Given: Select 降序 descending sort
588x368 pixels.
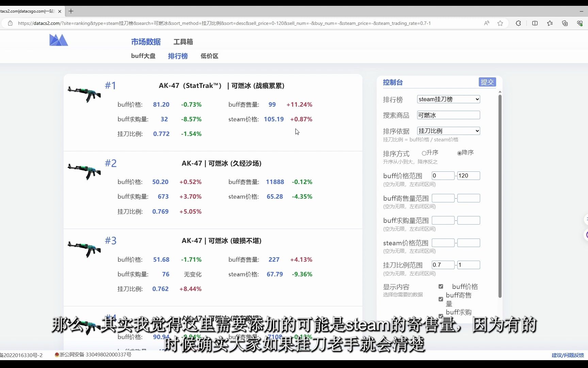Looking at the screenshot, I should (x=459, y=153).
